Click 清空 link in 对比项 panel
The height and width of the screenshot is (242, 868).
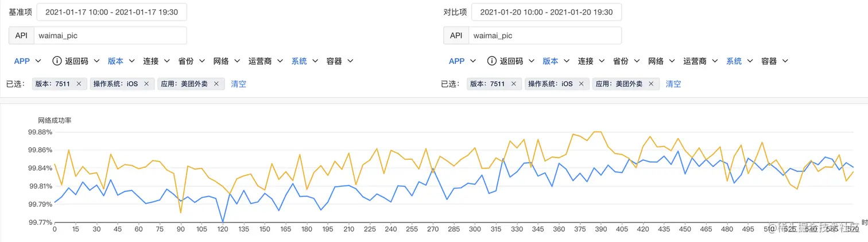(x=673, y=84)
